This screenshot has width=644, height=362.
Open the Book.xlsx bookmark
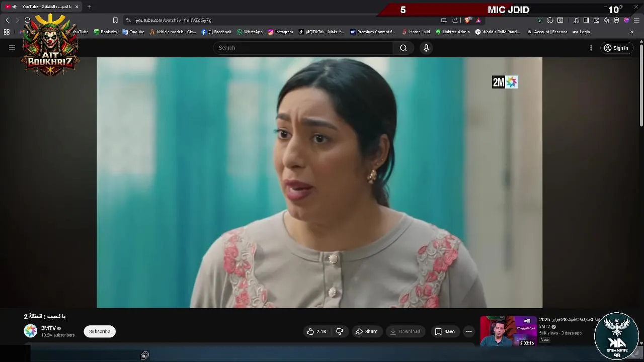[106, 32]
